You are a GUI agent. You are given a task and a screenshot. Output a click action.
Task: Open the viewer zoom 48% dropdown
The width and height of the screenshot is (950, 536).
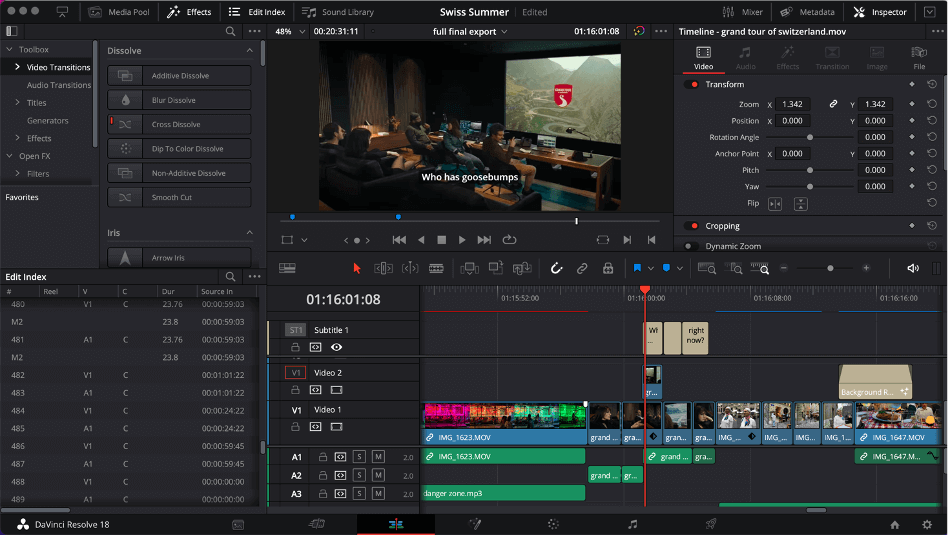[x=289, y=31]
